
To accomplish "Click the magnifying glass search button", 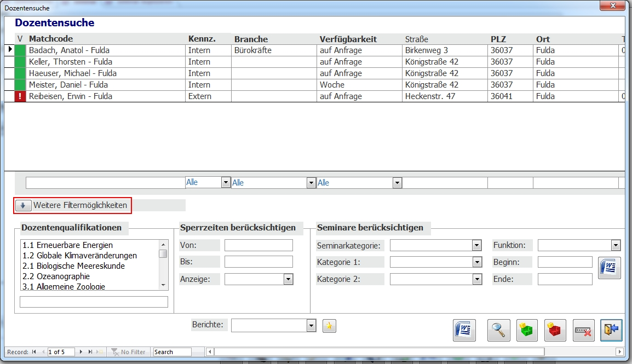I will [x=498, y=331].
